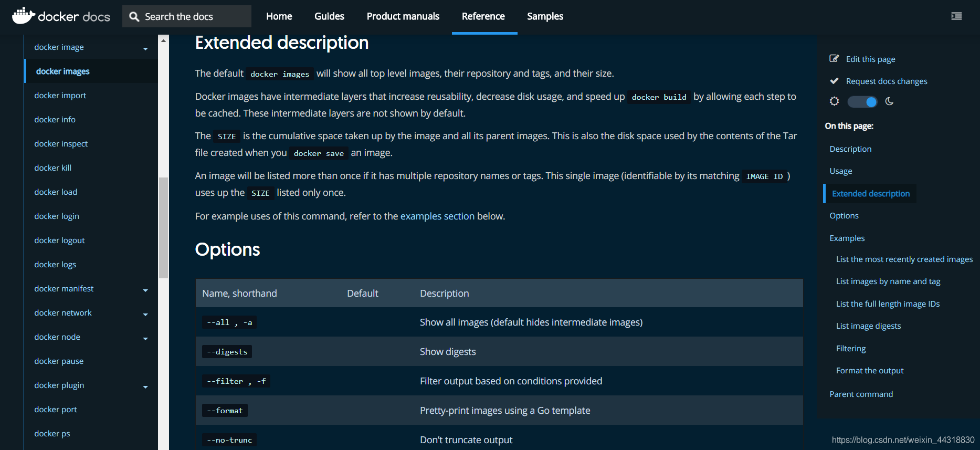The width and height of the screenshot is (980, 450).
Task: Open the Home nav tab
Action: (x=279, y=16)
